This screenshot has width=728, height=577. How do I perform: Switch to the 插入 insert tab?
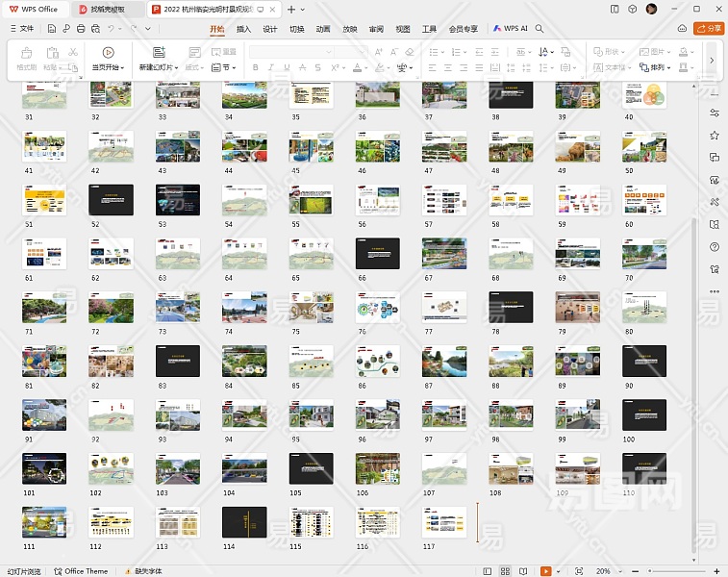pyautogui.click(x=243, y=29)
